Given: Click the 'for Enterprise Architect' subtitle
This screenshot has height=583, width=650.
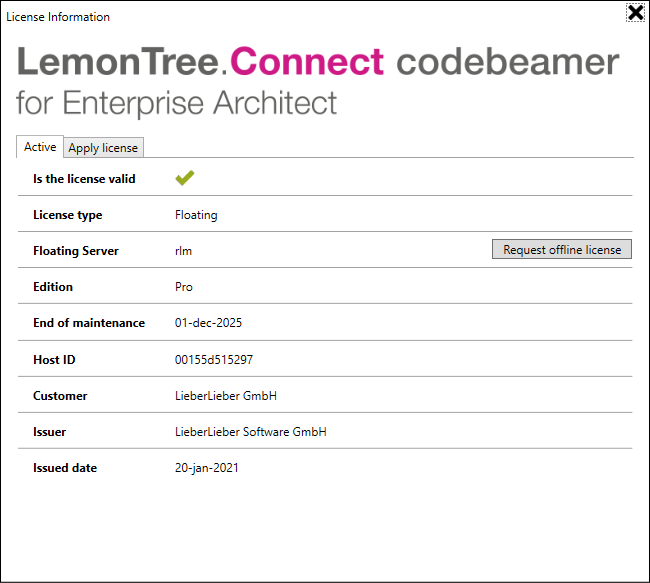Looking at the screenshot, I should point(176,103).
